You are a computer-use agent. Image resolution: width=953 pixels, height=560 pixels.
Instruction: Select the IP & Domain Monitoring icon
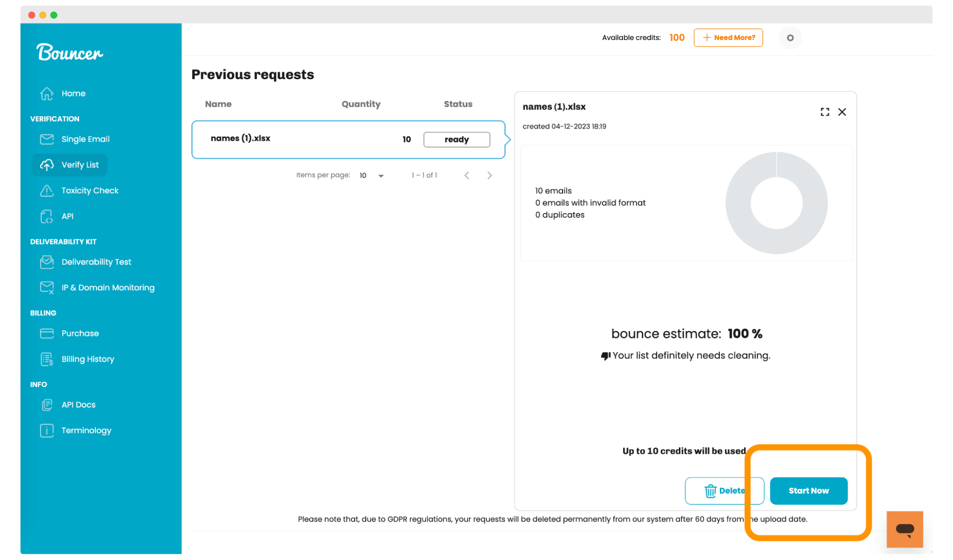pos(47,288)
